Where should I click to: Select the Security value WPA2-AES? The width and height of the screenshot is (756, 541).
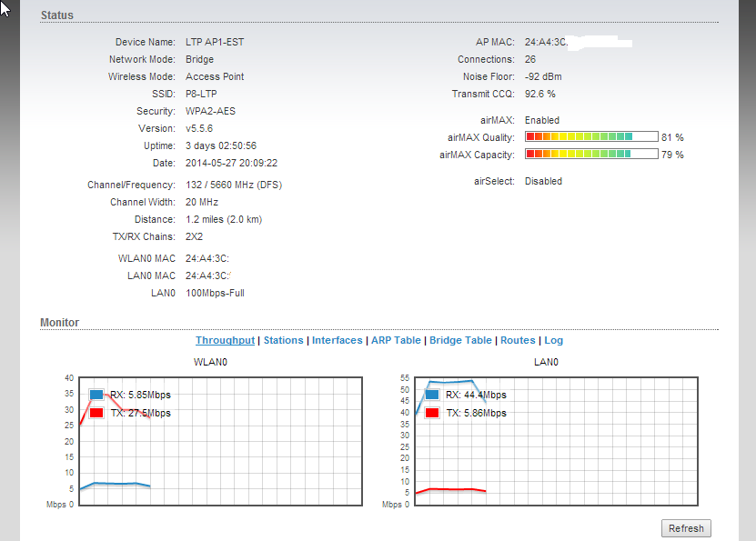tap(210, 111)
